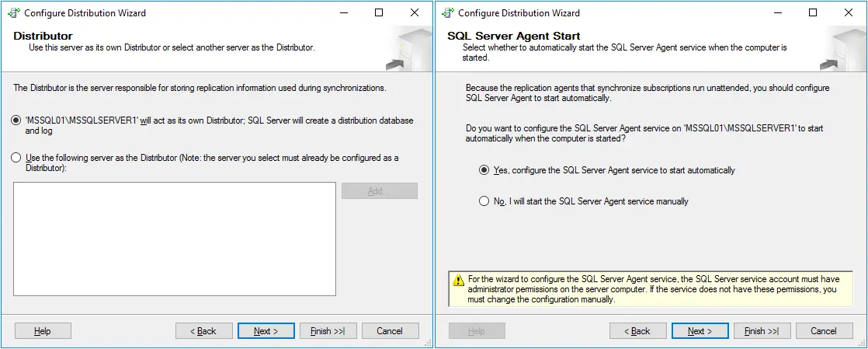
Task: Click Finish on the Distributor page
Action: point(328,331)
